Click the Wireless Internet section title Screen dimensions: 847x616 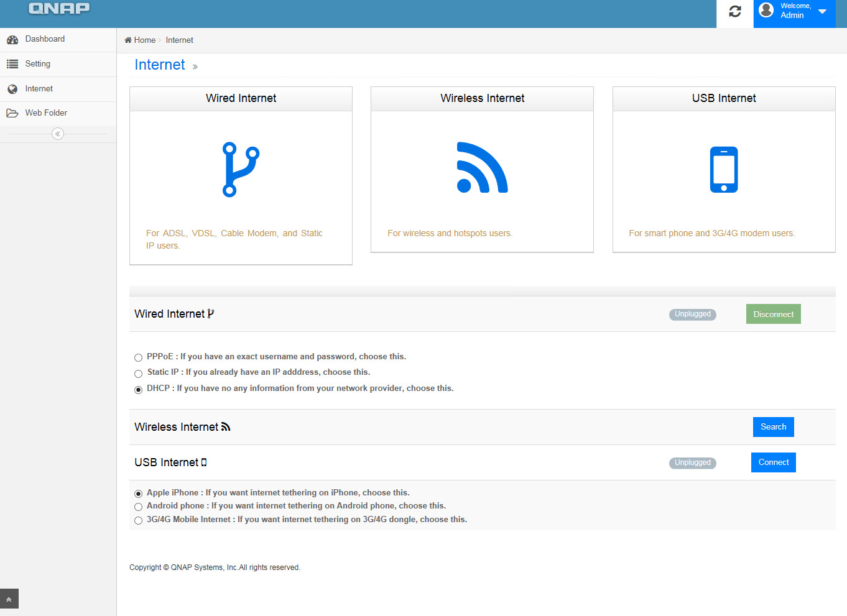pyautogui.click(x=176, y=427)
